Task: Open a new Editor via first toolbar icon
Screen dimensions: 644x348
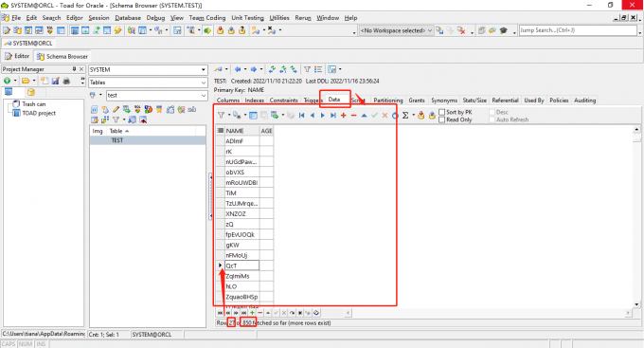Action: click(7, 30)
